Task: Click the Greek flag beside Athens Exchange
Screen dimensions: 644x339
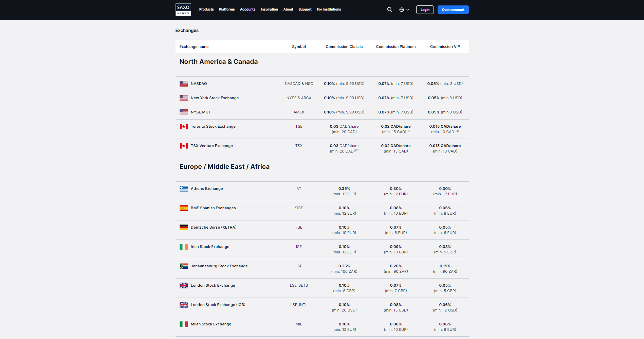Action: 184,189
